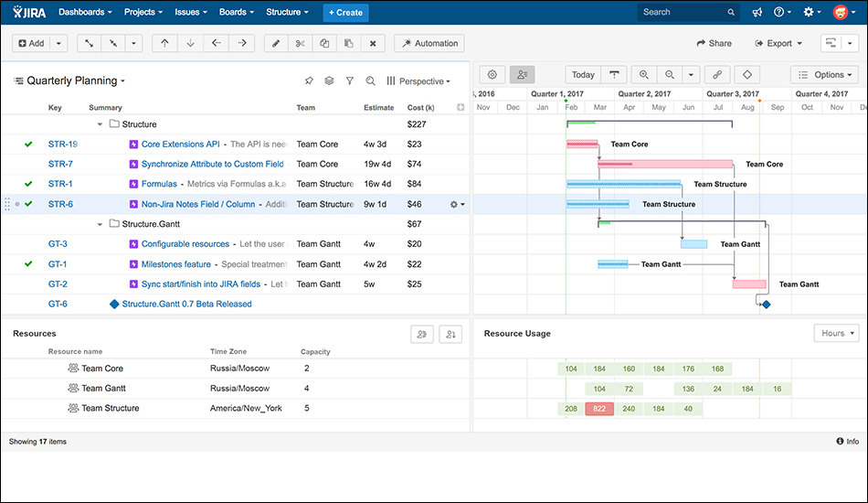Click the pencil edit icon
868x503 pixels.
pos(276,43)
